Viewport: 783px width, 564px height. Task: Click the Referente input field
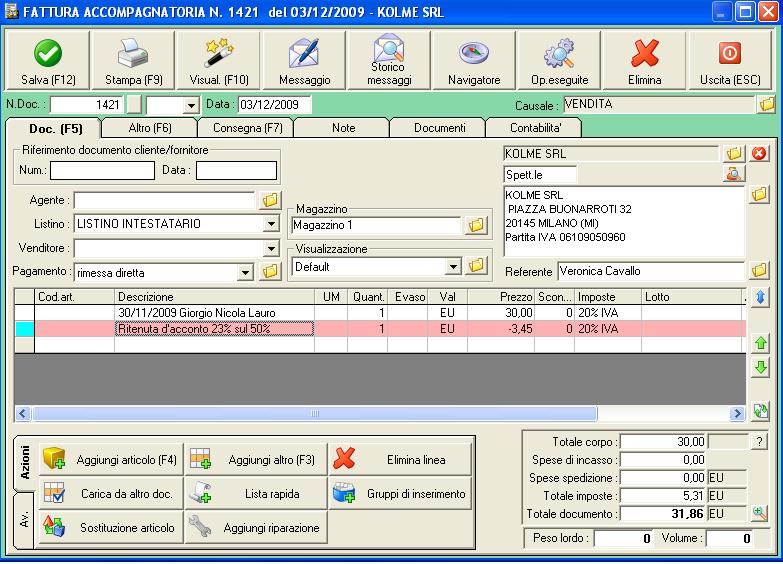coord(650,271)
